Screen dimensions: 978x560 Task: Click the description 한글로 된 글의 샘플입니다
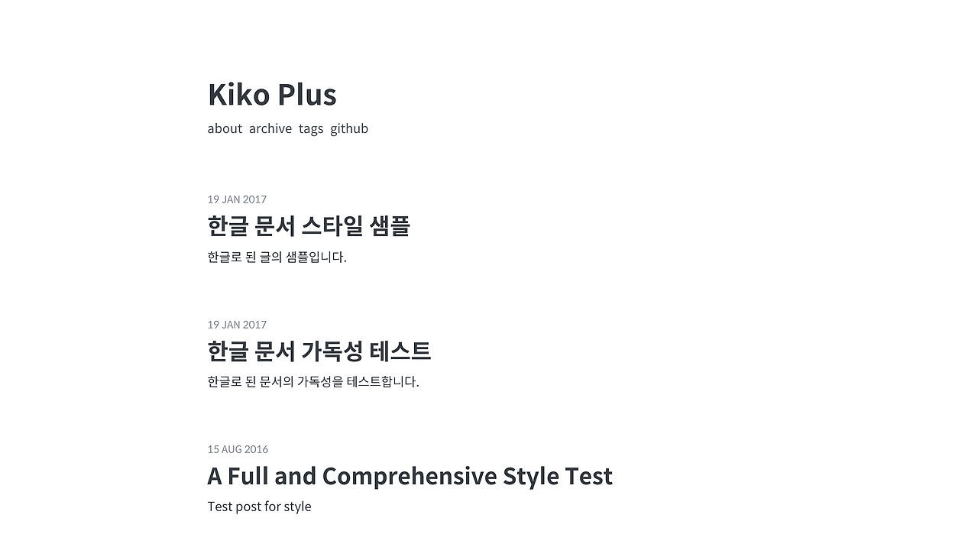277,257
